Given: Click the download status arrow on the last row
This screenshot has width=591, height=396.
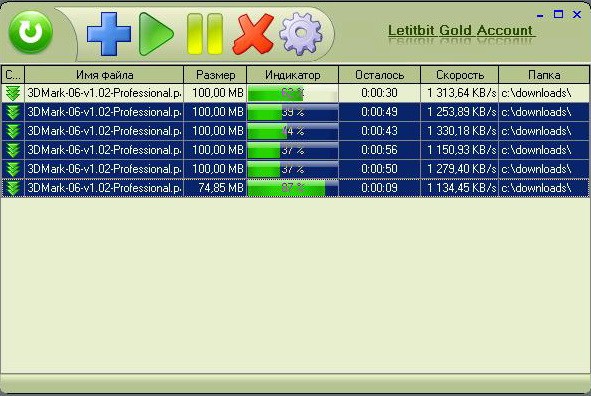Looking at the screenshot, I should click(x=13, y=188).
